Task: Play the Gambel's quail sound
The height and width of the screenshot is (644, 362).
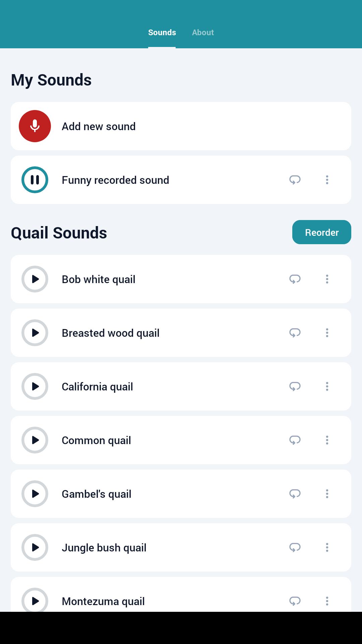Action: click(35, 494)
